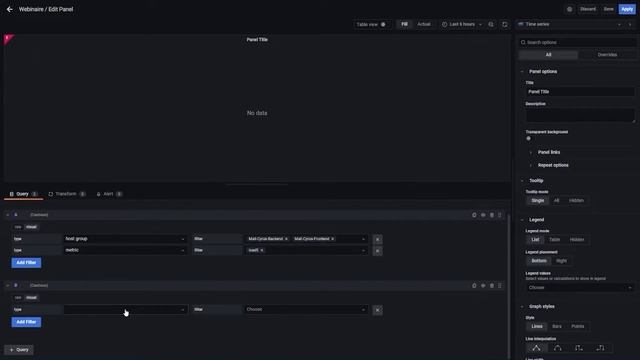The image size is (640, 360).
Task: Select the Query tab
Action: tap(23, 194)
